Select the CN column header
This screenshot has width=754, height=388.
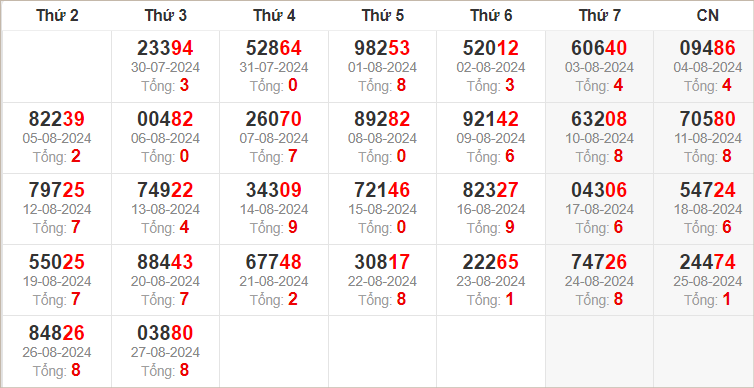pyautogui.click(x=707, y=15)
